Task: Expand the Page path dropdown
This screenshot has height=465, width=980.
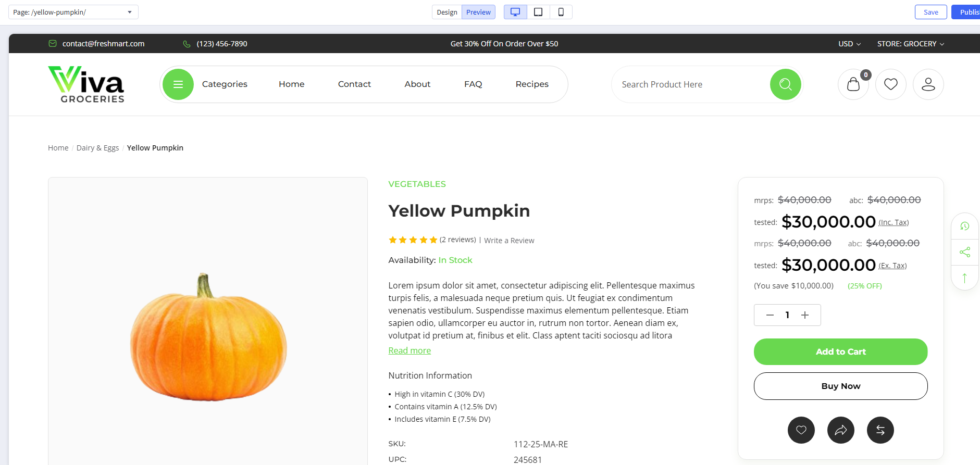Action: pos(73,12)
